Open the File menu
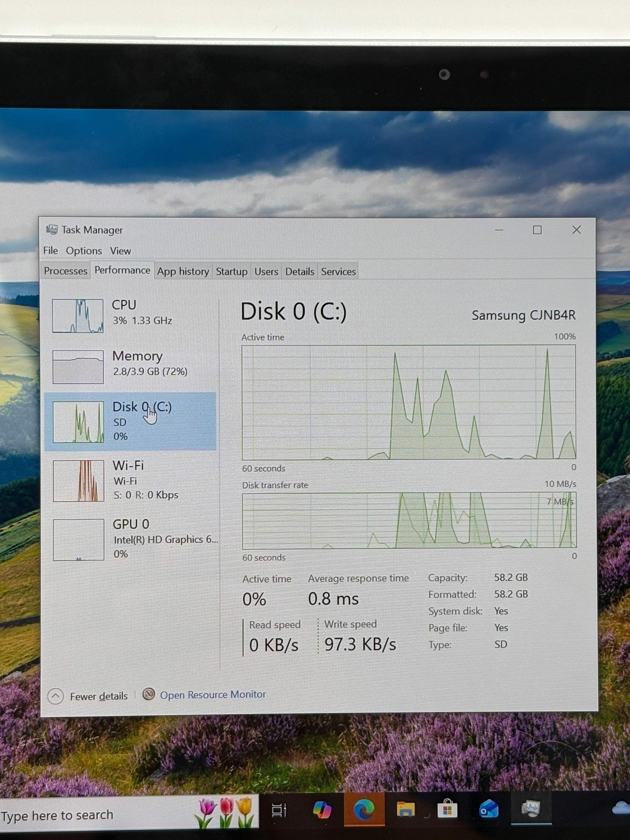 [50, 250]
